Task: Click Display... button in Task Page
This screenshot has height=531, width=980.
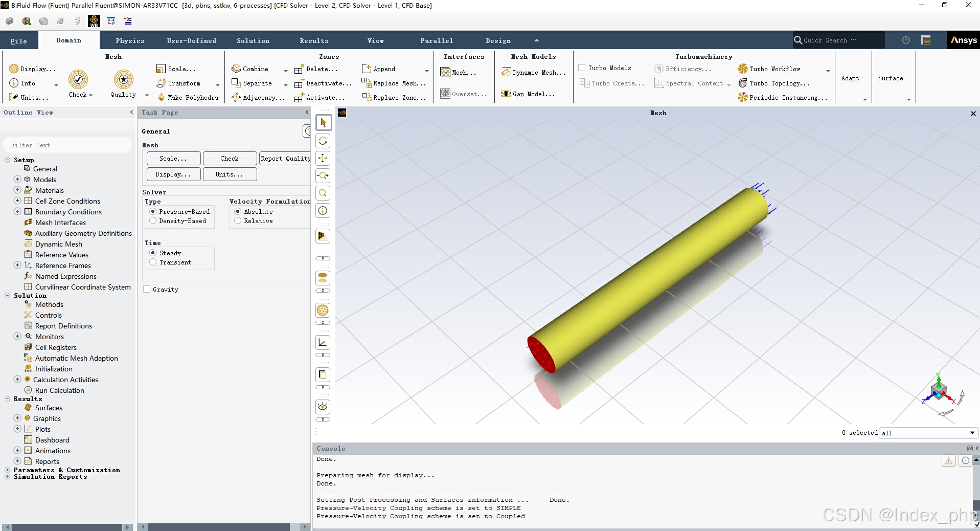Action: (173, 174)
